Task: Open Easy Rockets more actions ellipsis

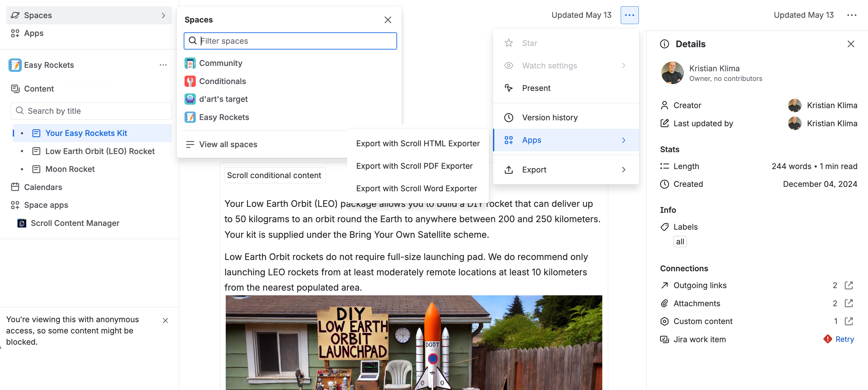Action: pos(163,65)
